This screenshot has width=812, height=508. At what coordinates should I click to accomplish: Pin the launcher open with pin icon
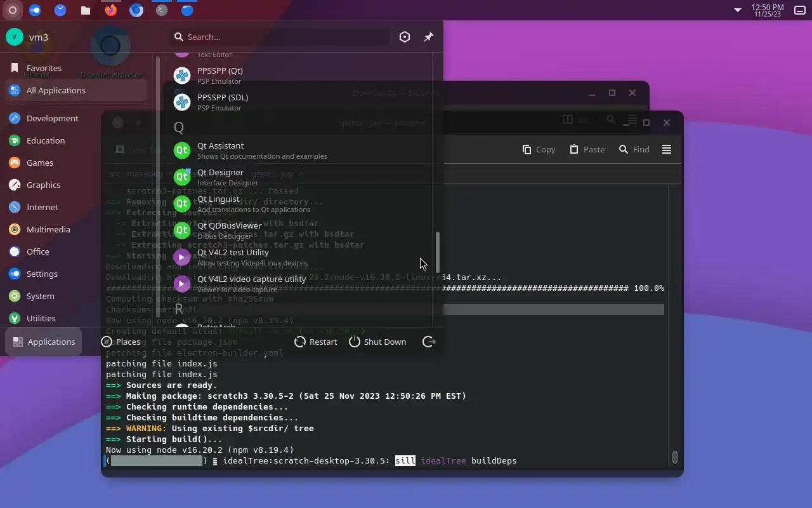[429, 37]
